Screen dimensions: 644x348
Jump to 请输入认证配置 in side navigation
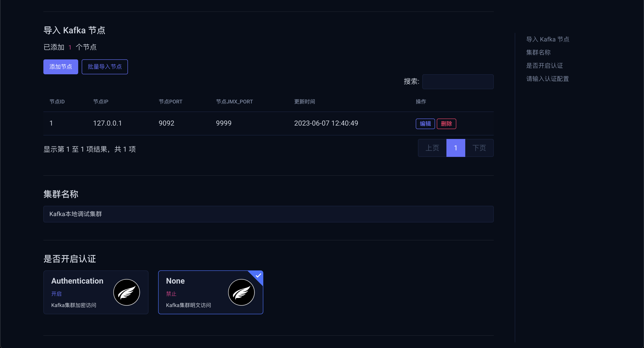[x=547, y=79]
